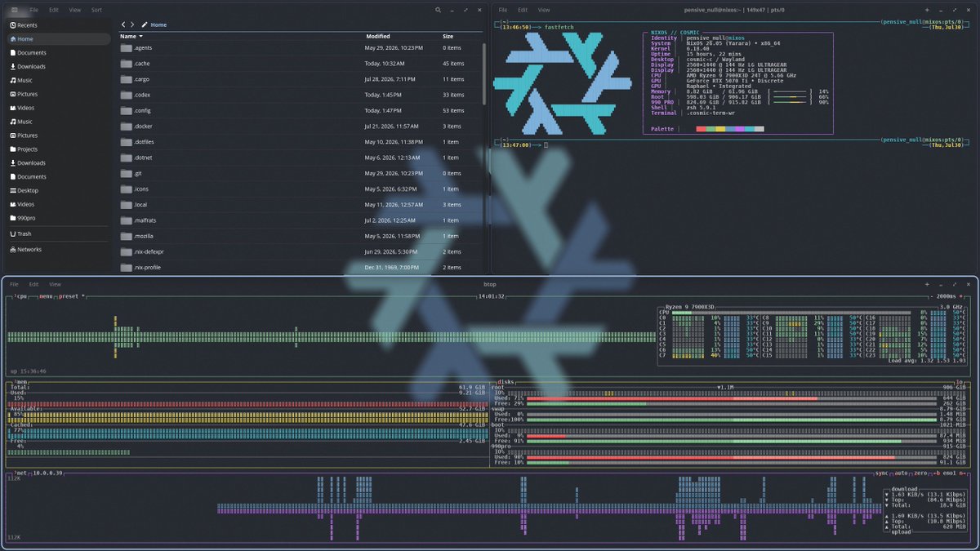980x551 pixels.
Task: Toggle sync in btop net box
Action: [883, 473]
